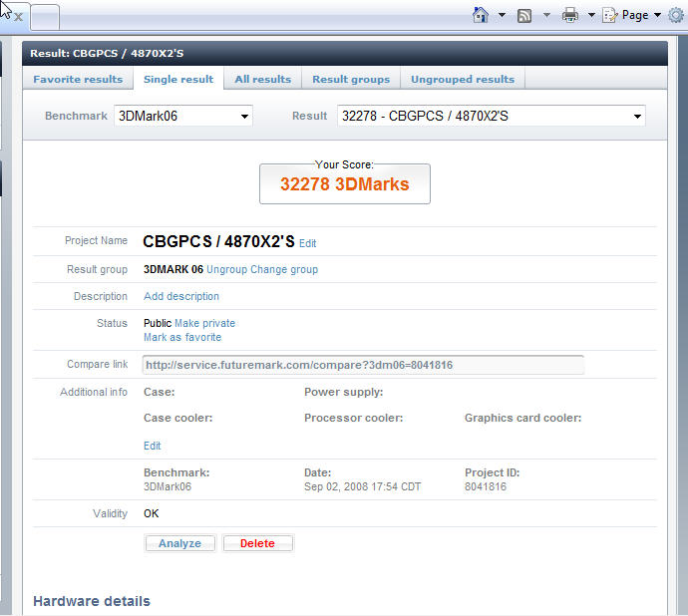Image resolution: width=688 pixels, height=616 pixels.
Task: Click the compare link URL field
Action: click(x=363, y=365)
